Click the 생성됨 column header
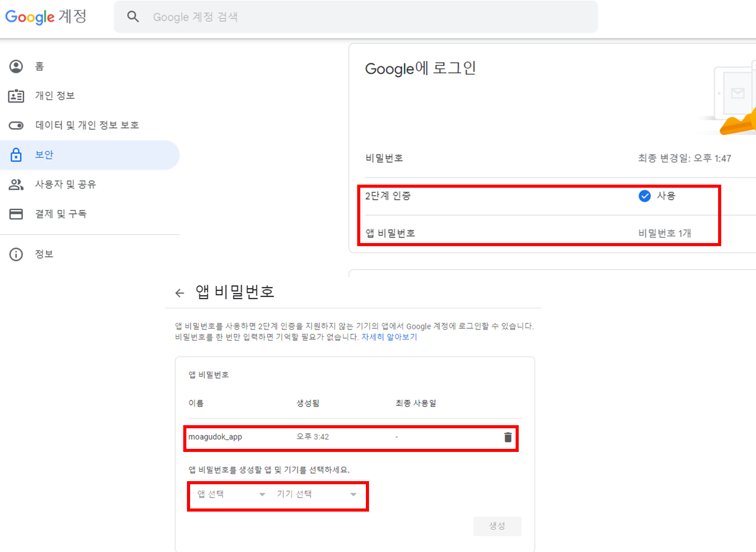The image size is (756, 552). tap(308, 403)
